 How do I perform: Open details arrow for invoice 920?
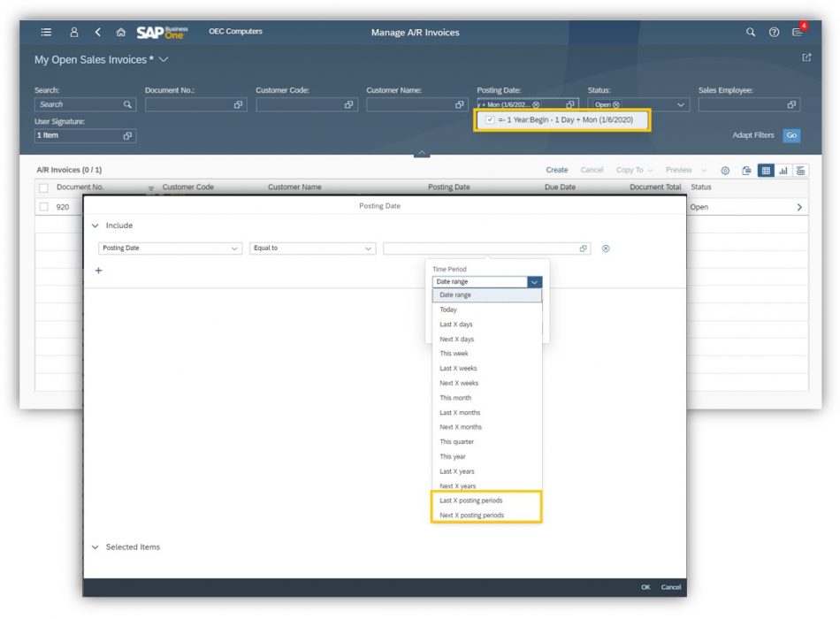click(798, 207)
